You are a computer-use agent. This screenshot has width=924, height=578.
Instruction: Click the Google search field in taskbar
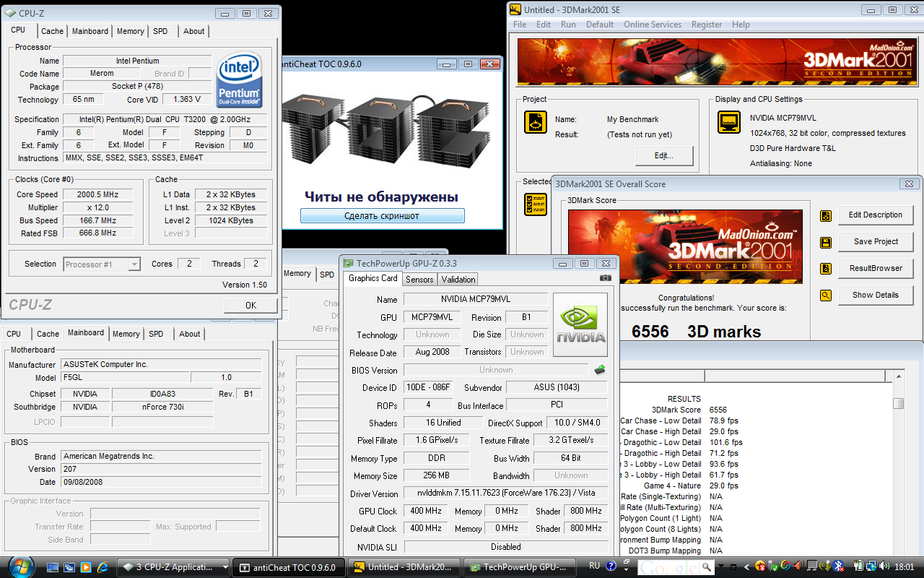pos(669,567)
